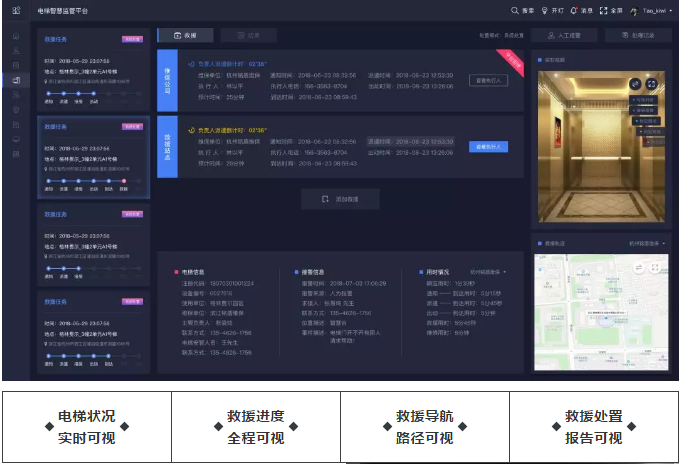Click the link icon on the elevator video
The width and height of the screenshot is (680, 464).
point(635,84)
